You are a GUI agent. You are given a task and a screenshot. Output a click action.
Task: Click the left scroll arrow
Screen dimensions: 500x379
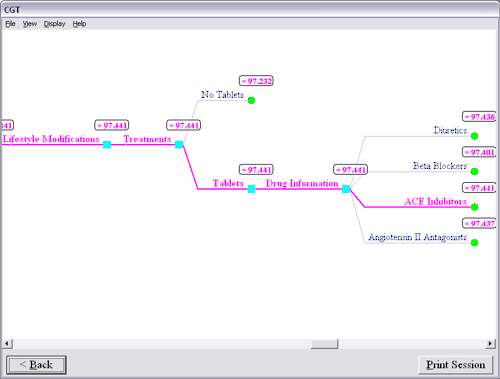coord(7,344)
